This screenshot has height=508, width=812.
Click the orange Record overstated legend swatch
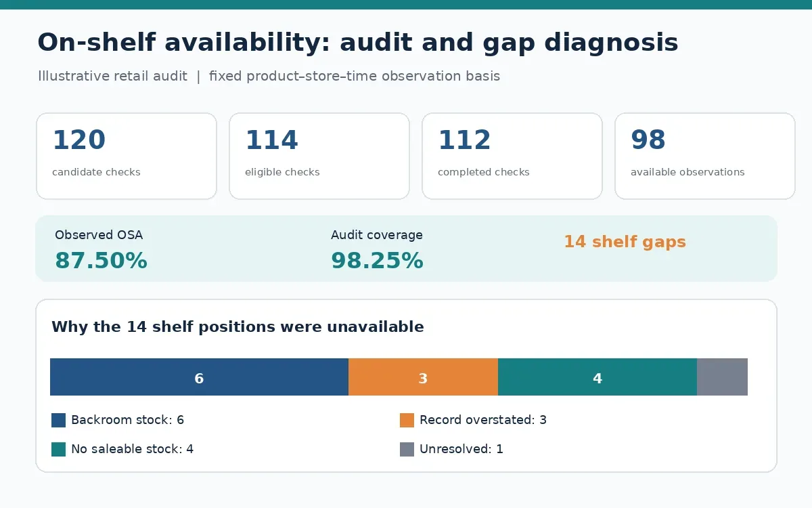coord(407,420)
